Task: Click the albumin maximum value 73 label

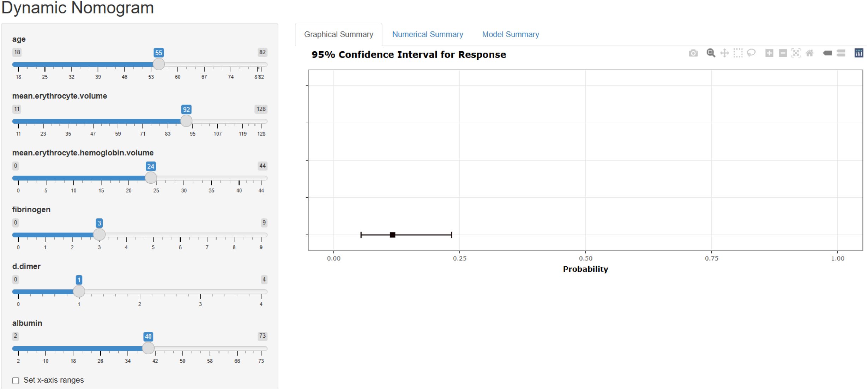Action: (x=263, y=336)
